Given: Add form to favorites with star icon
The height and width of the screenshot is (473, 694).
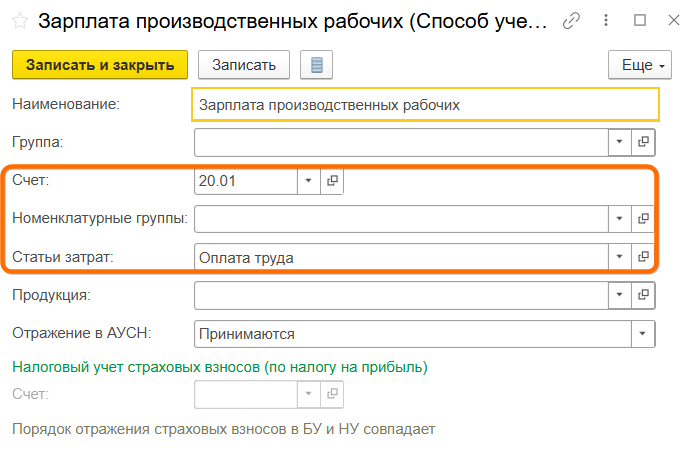Looking at the screenshot, I should 20,21.
